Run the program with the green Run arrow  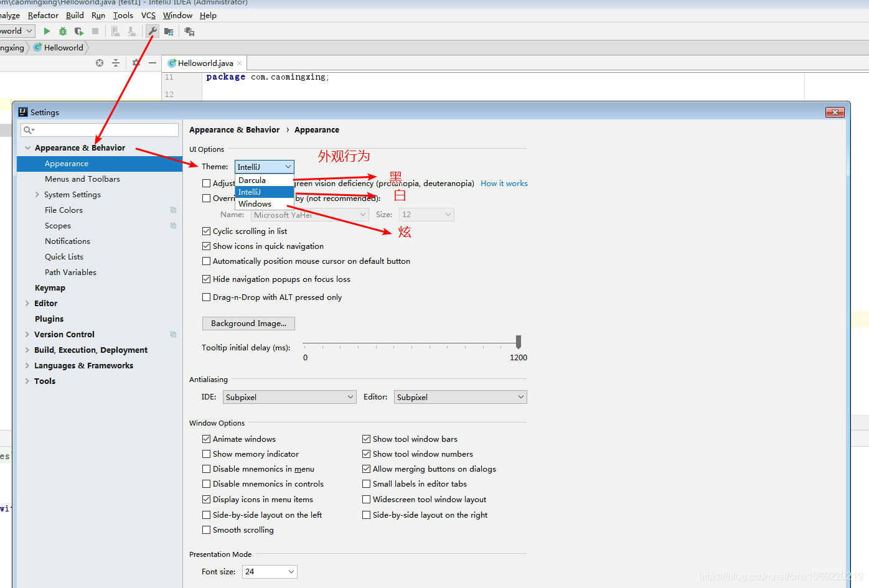(x=47, y=31)
